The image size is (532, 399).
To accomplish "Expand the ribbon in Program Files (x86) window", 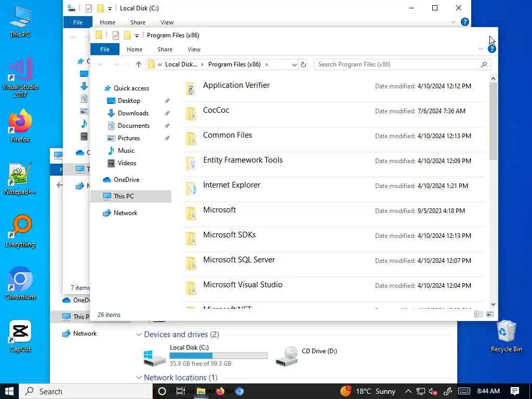I will tap(481, 49).
